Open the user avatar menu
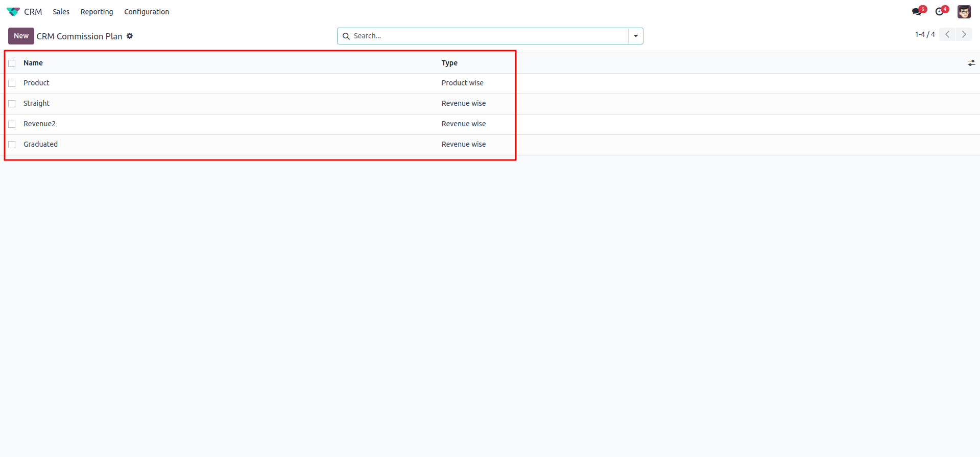The height and width of the screenshot is (457, 980). click(964, 11)
